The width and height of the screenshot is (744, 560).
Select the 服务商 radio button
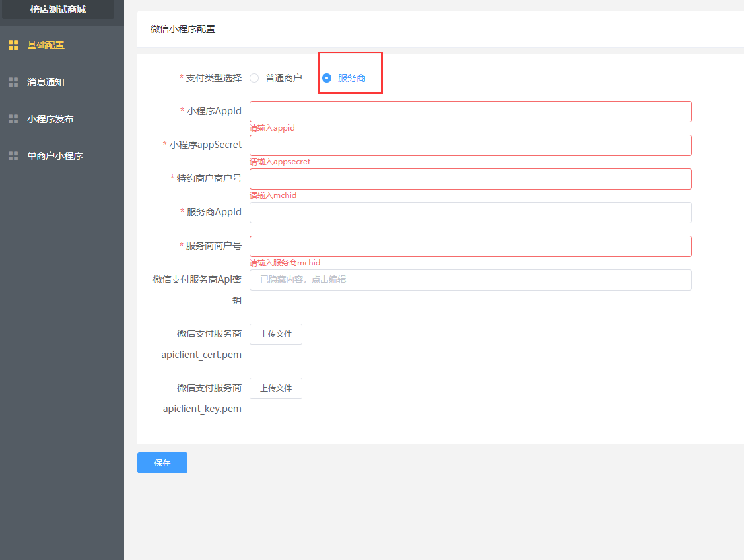(327, 78)
